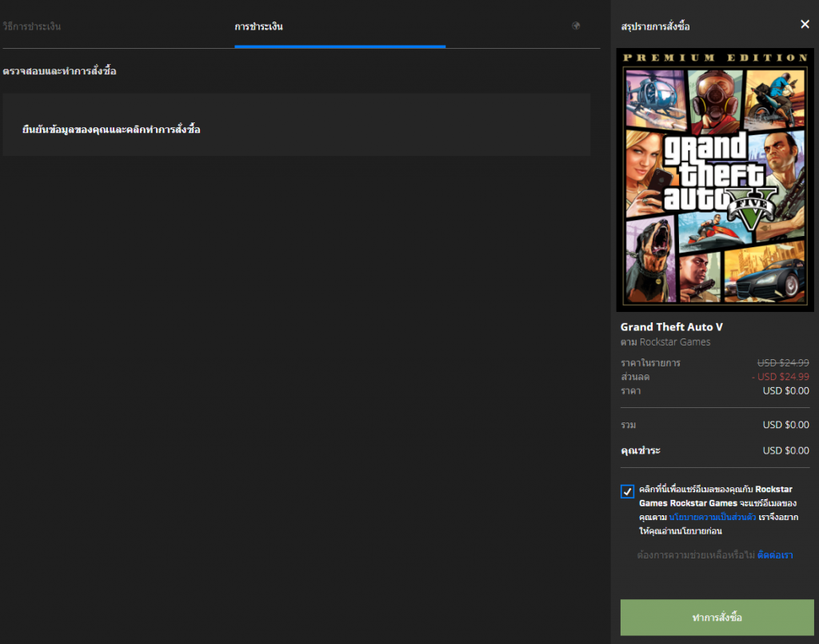Click the Grand Theft Auto V title
The width and height of the screenshot is (819, 644).
tap(671, 327)
